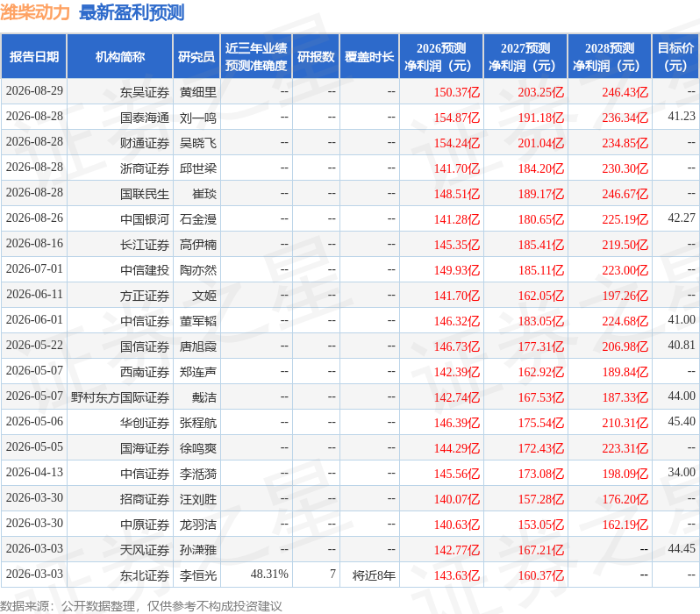Click the 246.67亿 forecast for 国联民生

tap(625, 194)
